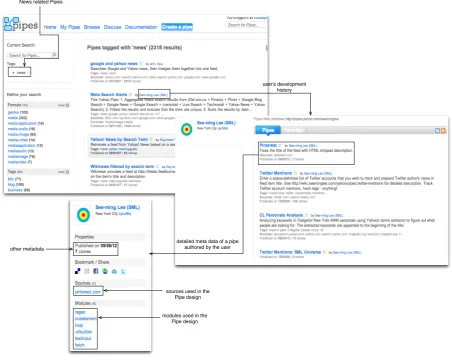Image resolution: width=452 pixels, height=360 pixels.
Task: Click the blue icon beside the RSS feed icon
Action: pyautogui.click(x=437, y=131)
